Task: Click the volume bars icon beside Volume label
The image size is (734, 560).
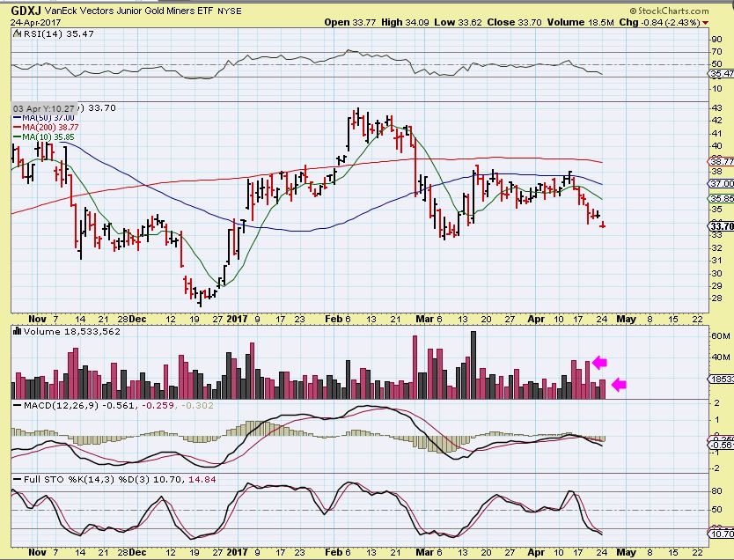Action: pos(18,331)
